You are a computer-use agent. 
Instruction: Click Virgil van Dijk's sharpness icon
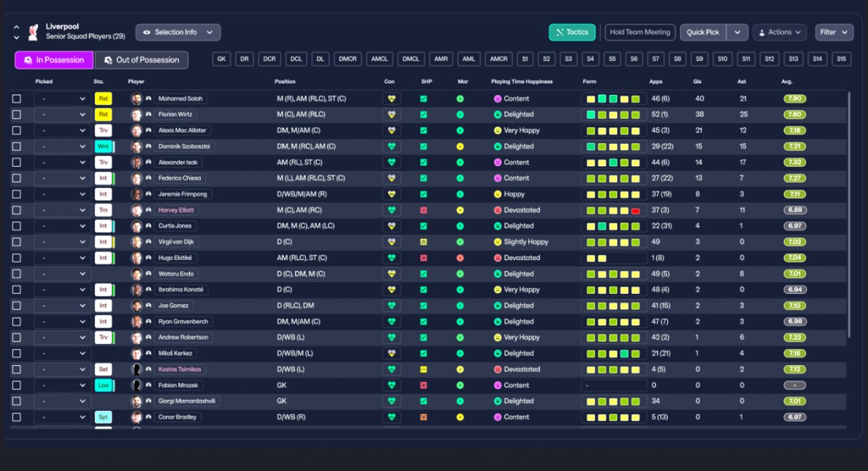(424, 242)
